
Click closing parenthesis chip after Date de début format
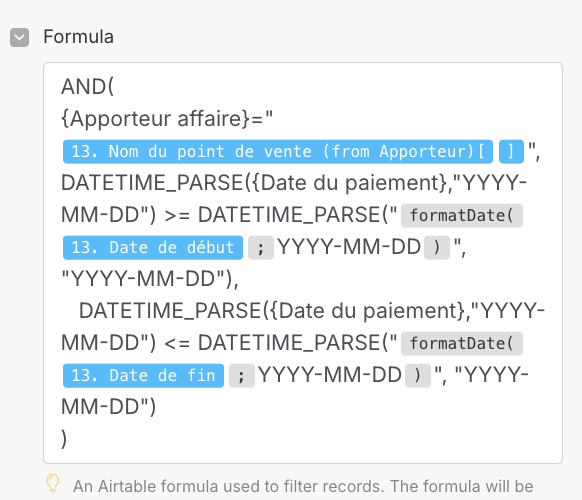[x=437, y=247]
